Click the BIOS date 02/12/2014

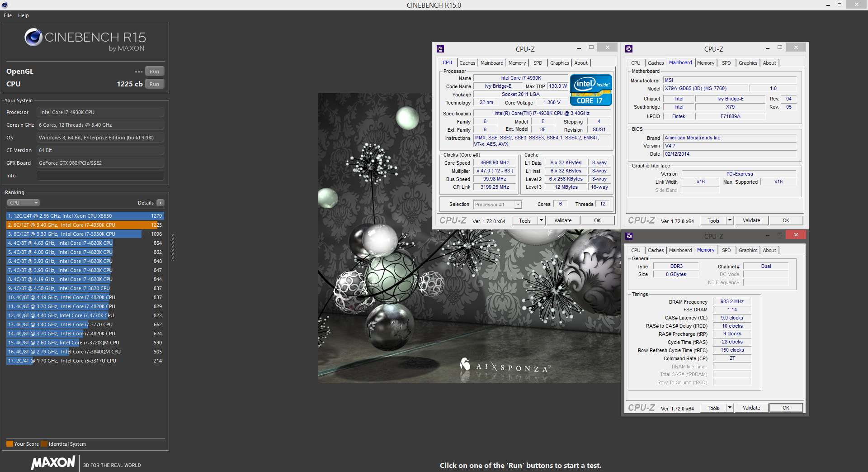click(x=730, y=154)
